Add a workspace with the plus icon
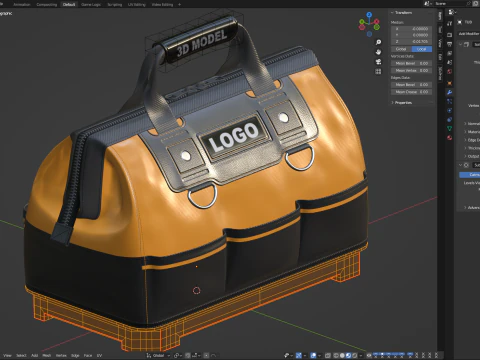Viewport: 480px width, 360px height. [179, 4]
